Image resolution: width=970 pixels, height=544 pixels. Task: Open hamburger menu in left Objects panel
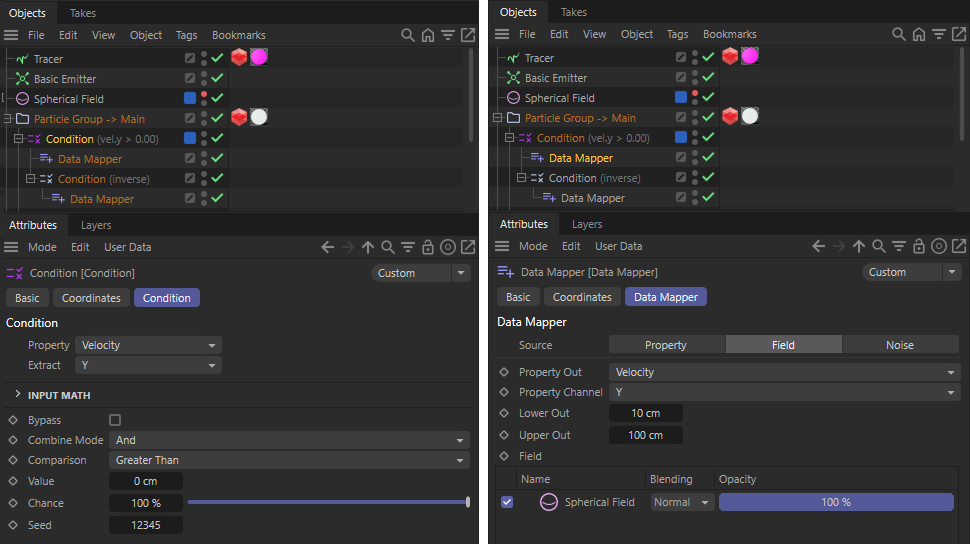[11, 35]
